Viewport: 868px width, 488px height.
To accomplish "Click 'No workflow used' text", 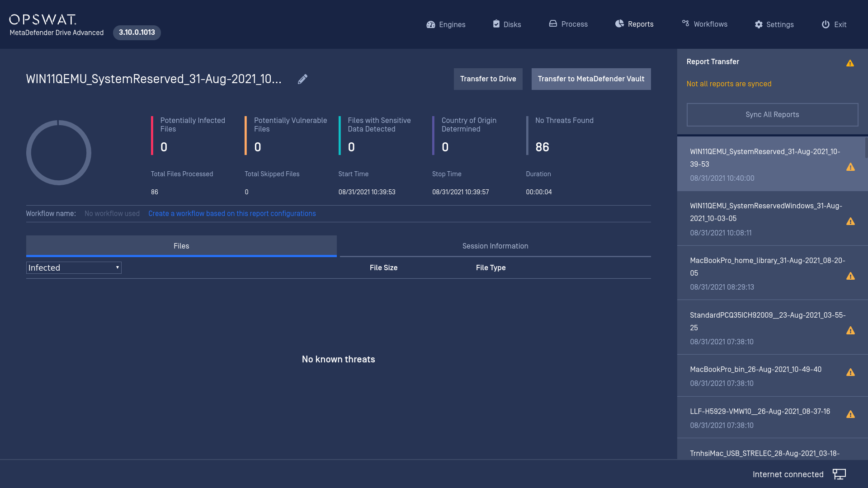I will pyautogui.click(x=112, y=214).
